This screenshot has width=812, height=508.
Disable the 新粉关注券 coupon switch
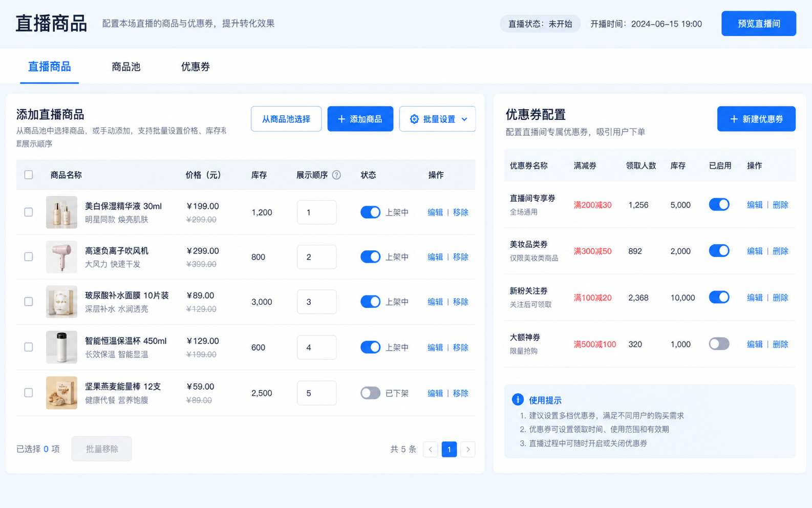[719, 298]
